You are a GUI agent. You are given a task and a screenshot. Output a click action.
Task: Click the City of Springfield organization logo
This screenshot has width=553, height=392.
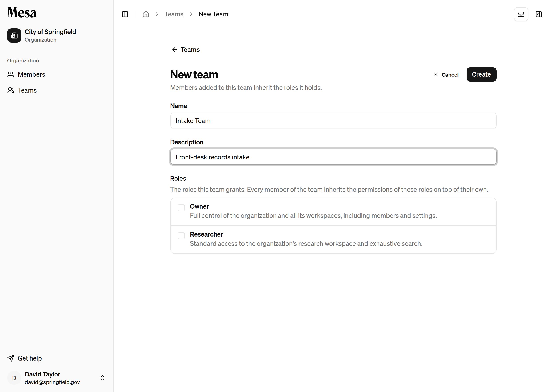coord(14,35)
